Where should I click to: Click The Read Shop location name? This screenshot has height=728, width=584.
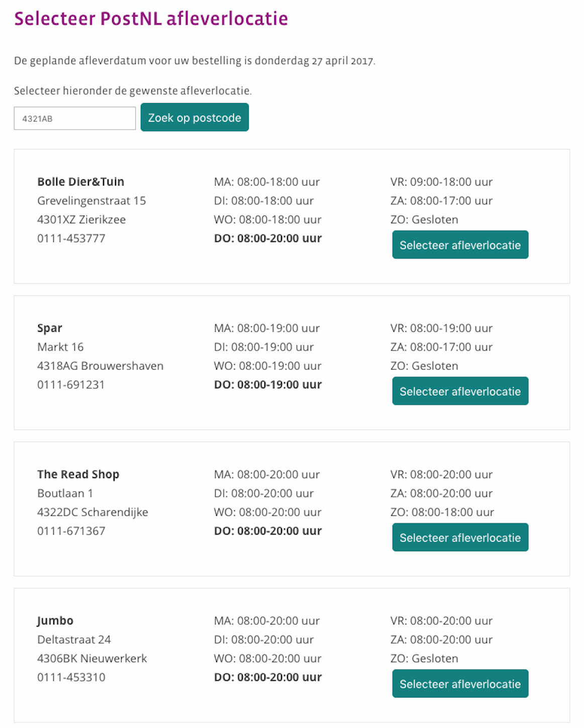[x=78, y=475]
